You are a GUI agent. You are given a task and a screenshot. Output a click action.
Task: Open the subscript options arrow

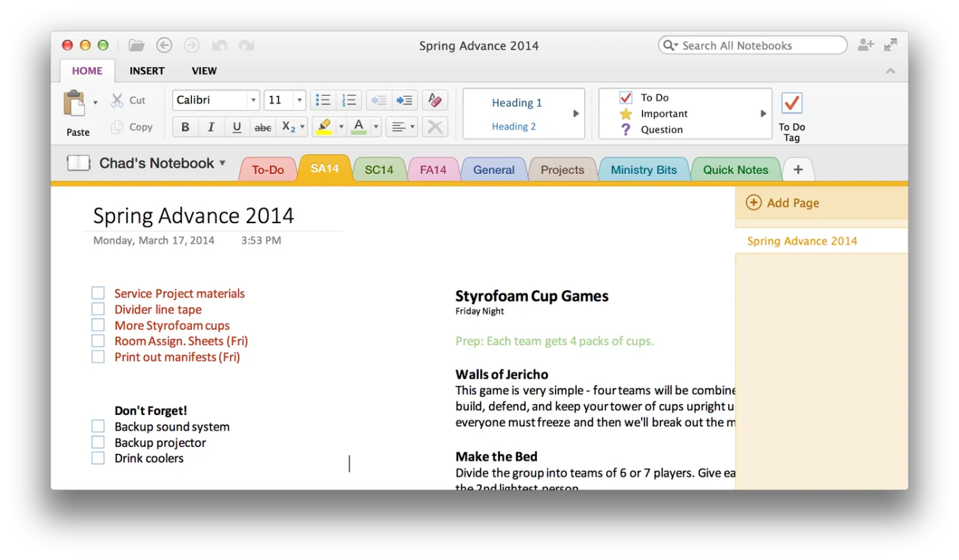pyautogui.click(x=303, y=127)
